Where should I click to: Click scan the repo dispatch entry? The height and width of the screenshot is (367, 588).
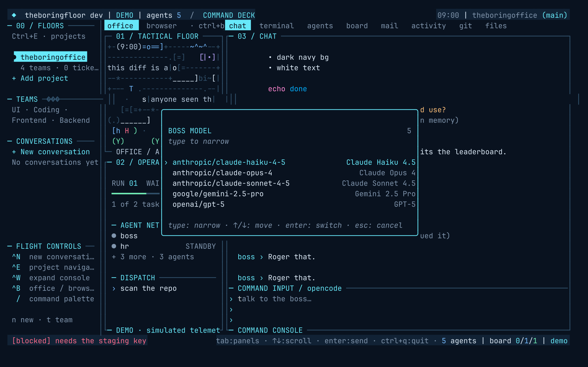pyautogui.click(x=148, y=289)
